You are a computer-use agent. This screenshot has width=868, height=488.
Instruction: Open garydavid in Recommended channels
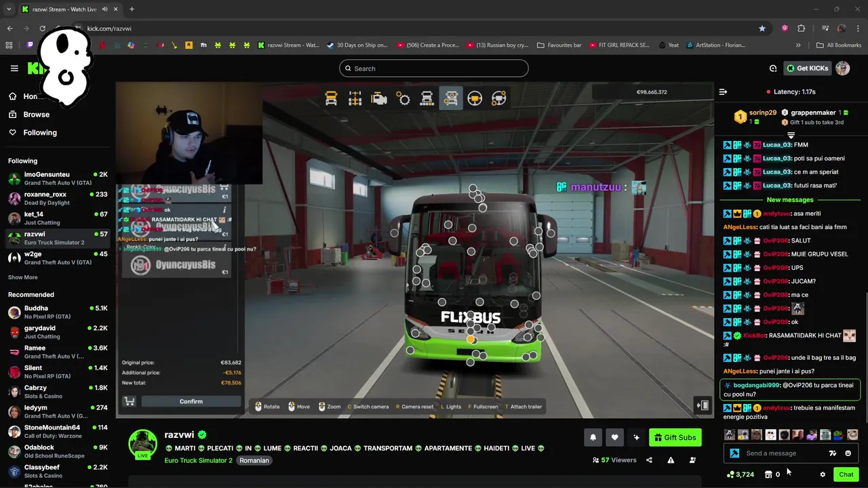[58, 331]
